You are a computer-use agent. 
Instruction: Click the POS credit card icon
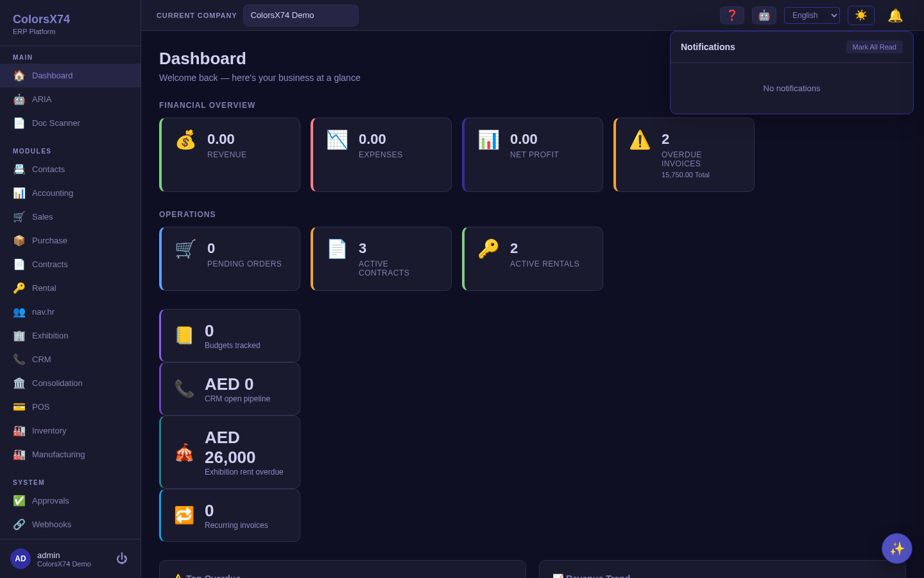[x=19, y=407]
